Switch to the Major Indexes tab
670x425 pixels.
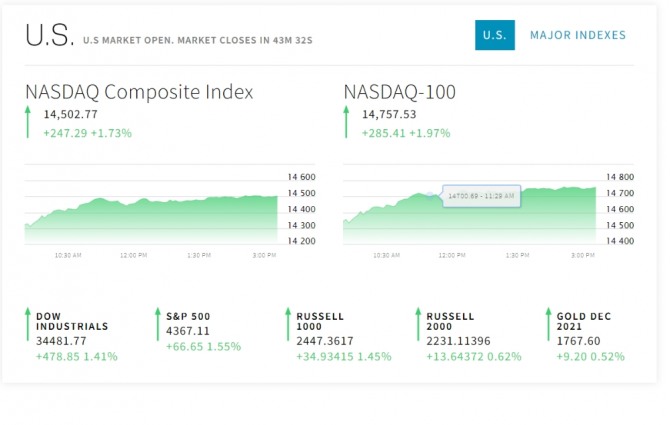click(x=578, y=35)
